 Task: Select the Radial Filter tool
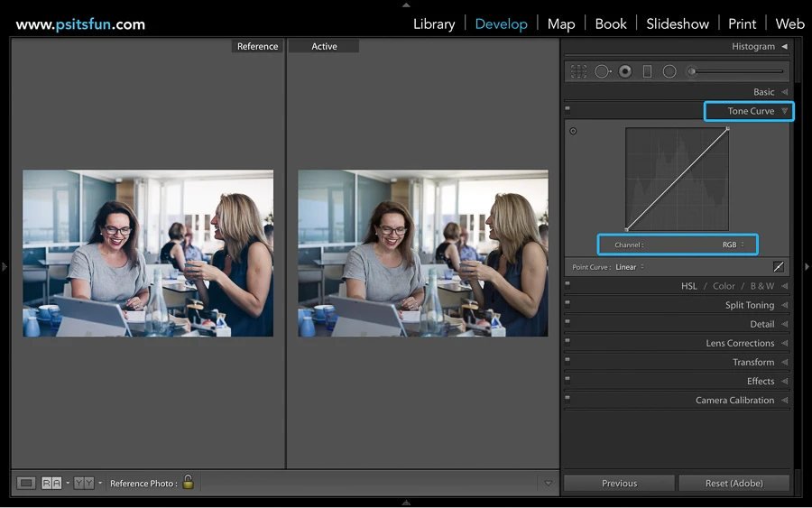[x=669, y=71]
